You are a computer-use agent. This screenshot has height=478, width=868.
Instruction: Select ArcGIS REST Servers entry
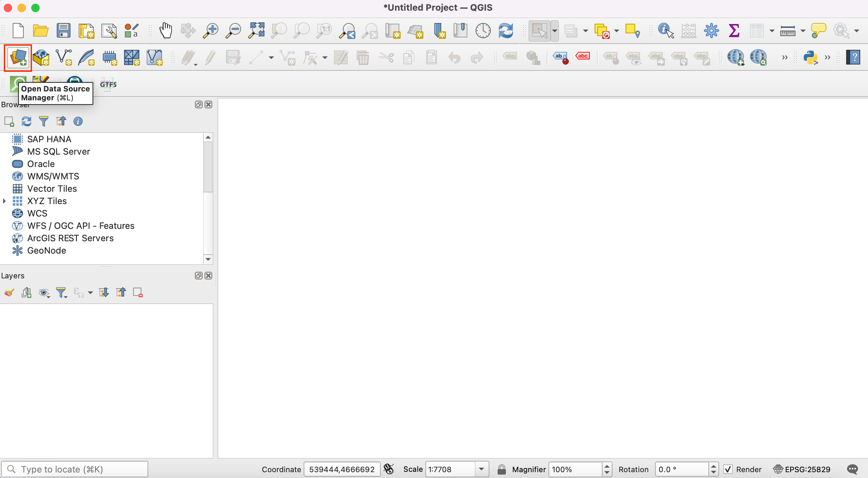[70, 238]
